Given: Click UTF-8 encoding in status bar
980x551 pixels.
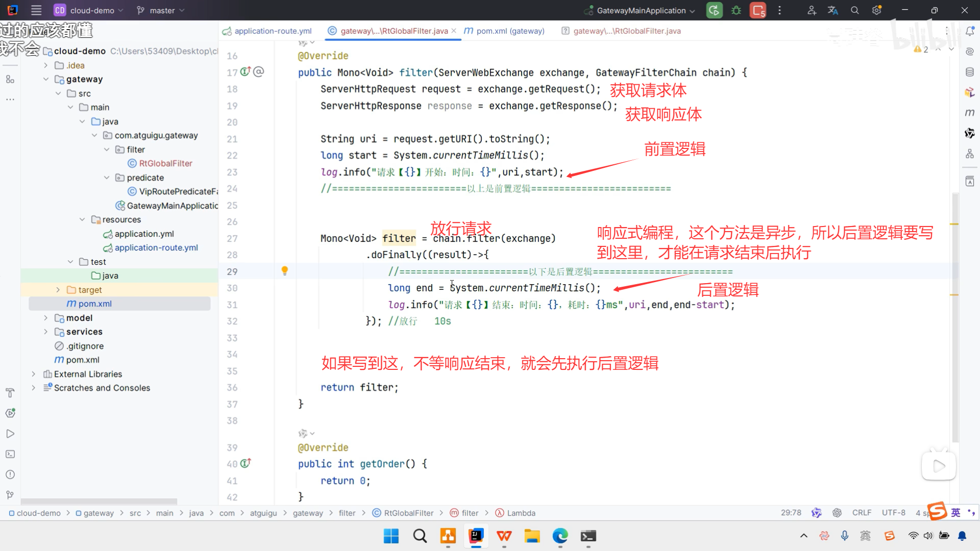Looking at the screenshot, I should tap(893, 513).
